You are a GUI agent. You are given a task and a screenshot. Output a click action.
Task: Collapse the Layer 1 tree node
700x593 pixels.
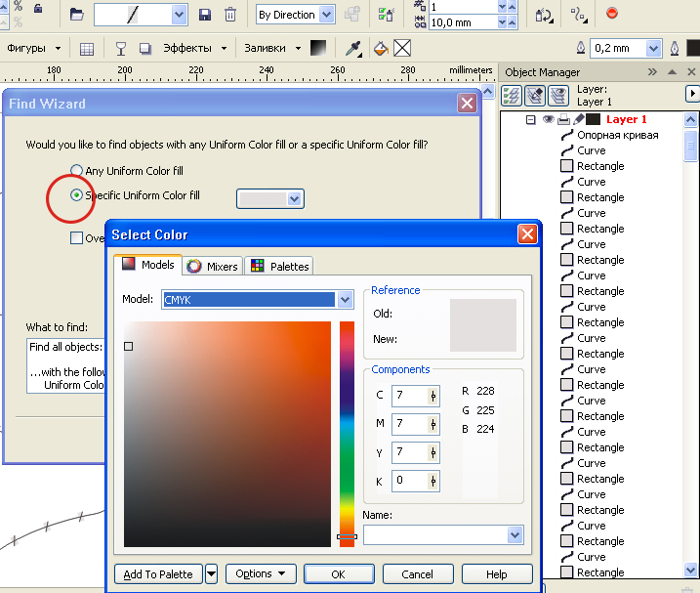[x=530, y=119]
